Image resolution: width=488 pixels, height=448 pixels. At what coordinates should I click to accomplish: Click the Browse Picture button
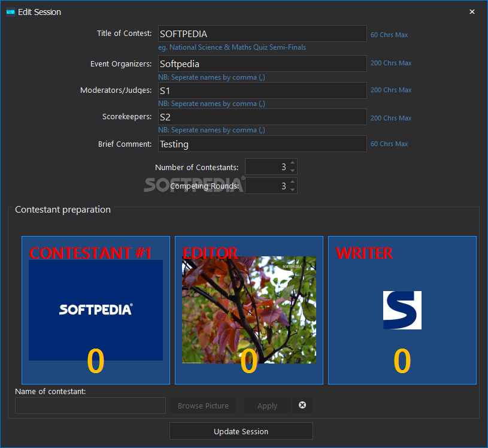(203, 405)
